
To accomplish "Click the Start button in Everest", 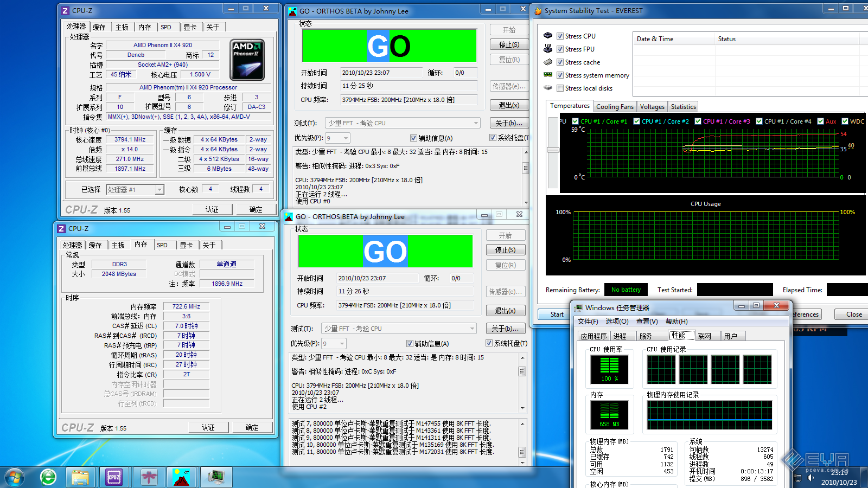I will tap(557, 314).
